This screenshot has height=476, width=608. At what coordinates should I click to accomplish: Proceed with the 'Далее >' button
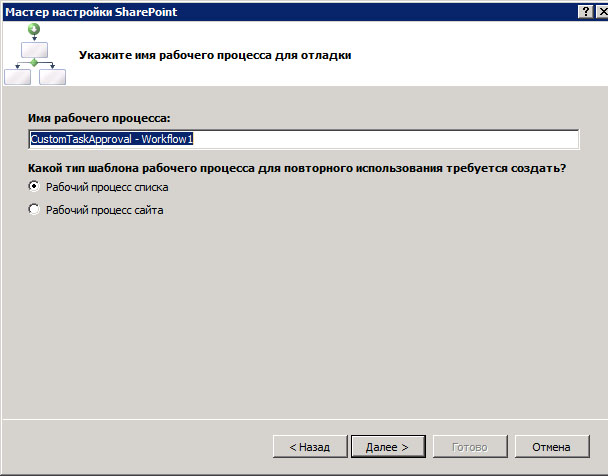[x=388, y=447]
